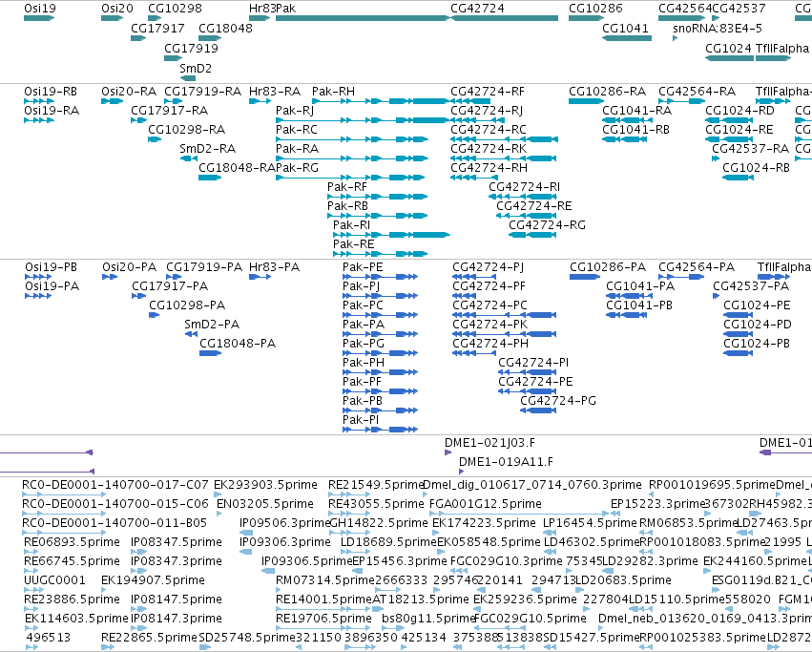This screenshot has width=812, height=652.
Task: Select the CG17919 gene label
Action: pos(191,49)
